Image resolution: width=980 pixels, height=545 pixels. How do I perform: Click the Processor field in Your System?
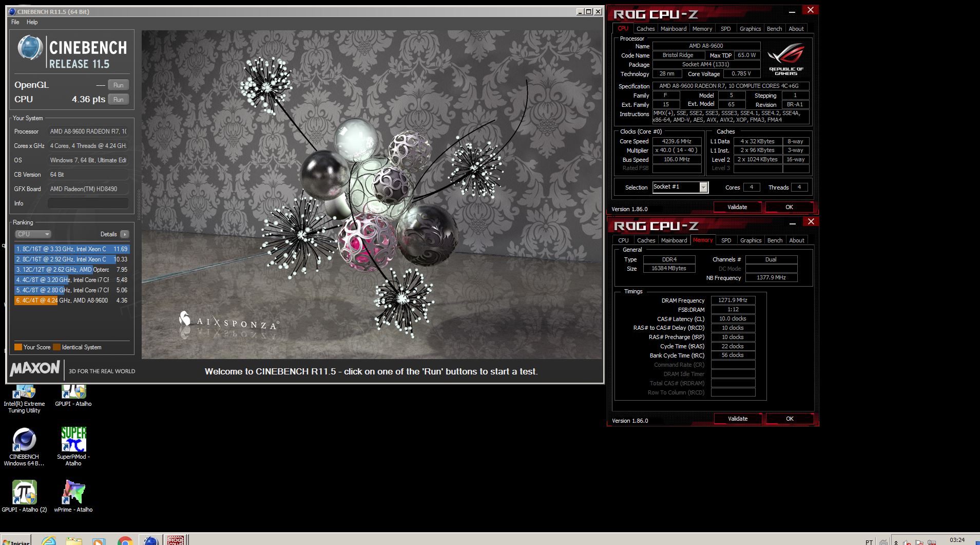tap(88, 131)
